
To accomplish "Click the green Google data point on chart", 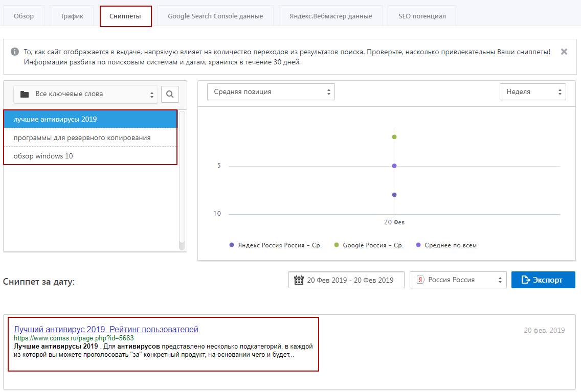I will pos(394,137).
